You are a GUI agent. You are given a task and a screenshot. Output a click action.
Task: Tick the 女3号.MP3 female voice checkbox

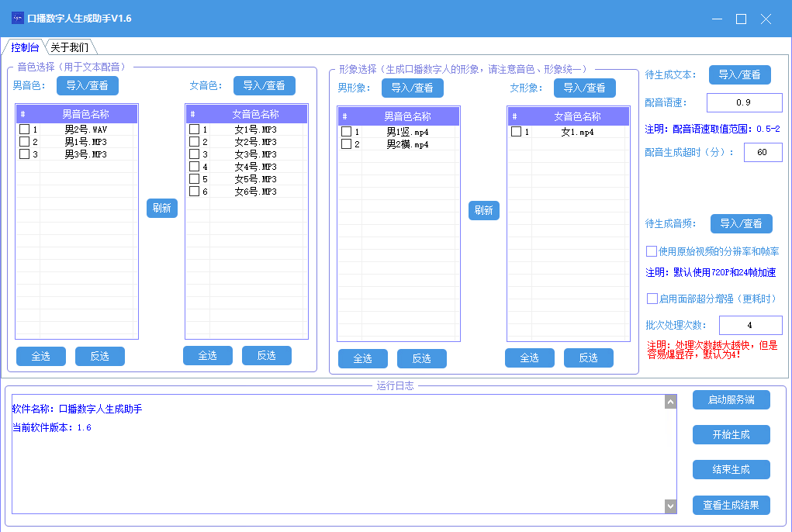point(195,154)
